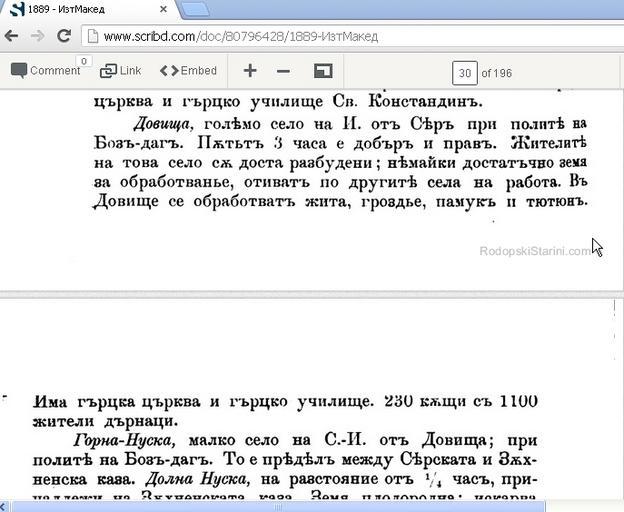The height and width of the screenshot is (512, 624).
Task: Open the Comment panel
Action: pyautogui.click(x=45, y=71)
